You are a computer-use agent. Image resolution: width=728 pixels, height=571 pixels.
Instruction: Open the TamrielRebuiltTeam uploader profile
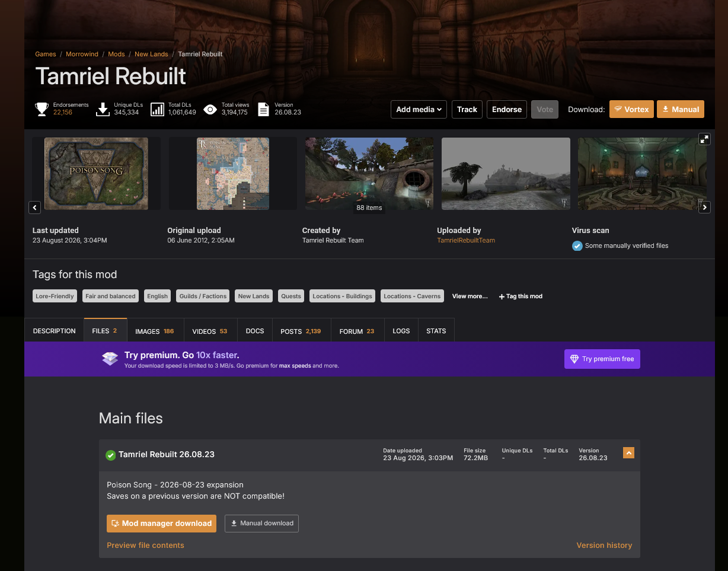(x=466, y=240)
